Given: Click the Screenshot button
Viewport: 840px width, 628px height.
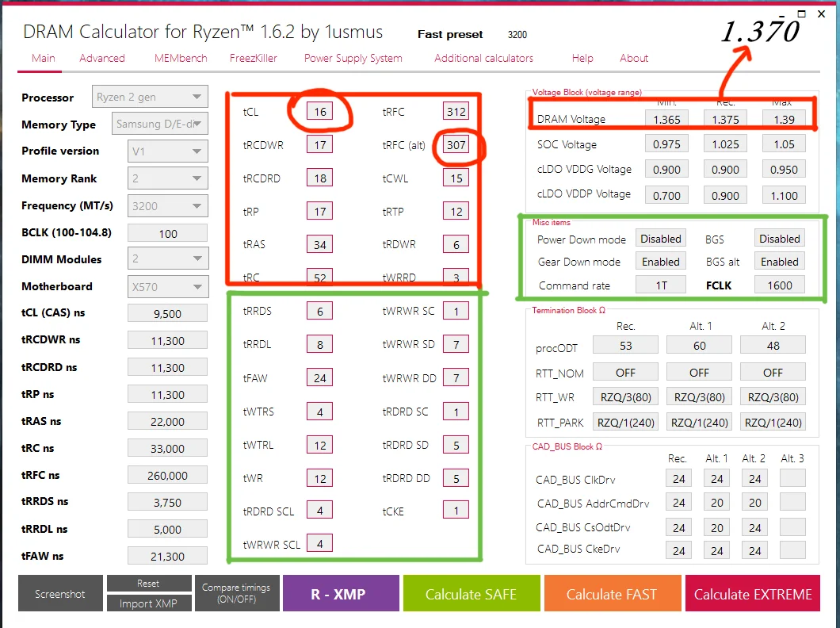Looking at the screenshot, I should coord(60,594).
